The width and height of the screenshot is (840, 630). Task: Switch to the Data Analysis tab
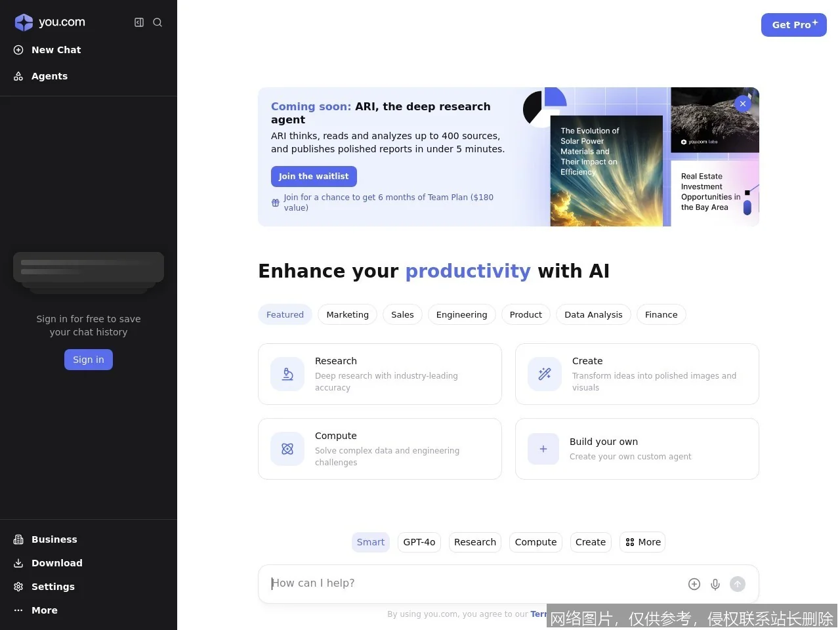tap(593, 314)
